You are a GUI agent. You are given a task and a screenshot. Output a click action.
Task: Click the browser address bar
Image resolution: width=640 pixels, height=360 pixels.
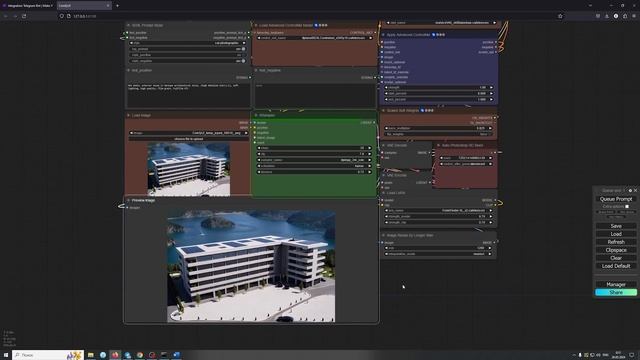click(310, 16)
